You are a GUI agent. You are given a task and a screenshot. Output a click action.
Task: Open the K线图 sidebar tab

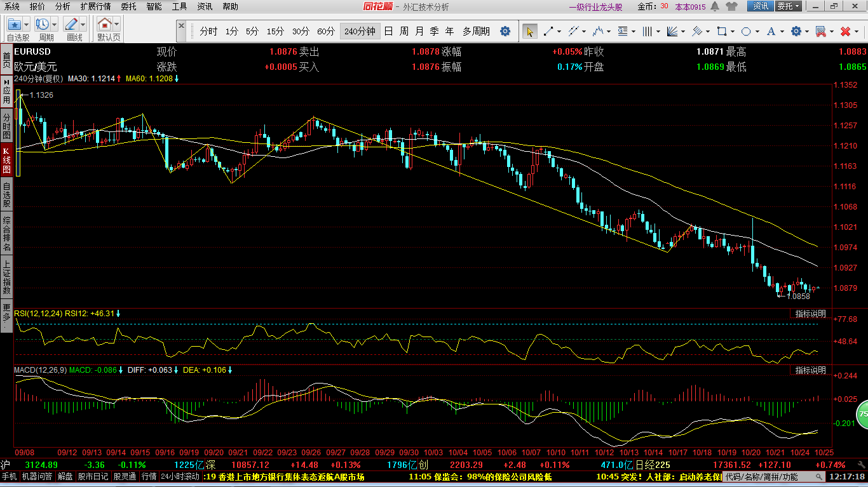[6, 161]
